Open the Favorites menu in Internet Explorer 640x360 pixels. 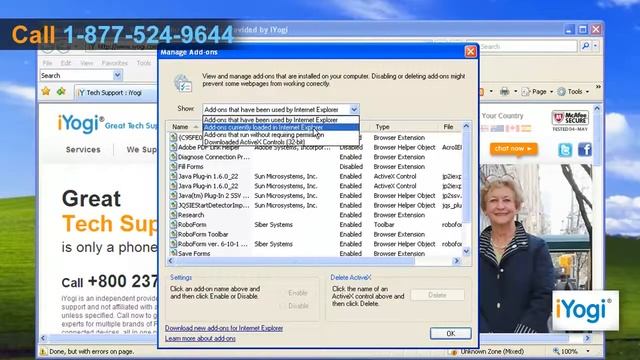115,63
